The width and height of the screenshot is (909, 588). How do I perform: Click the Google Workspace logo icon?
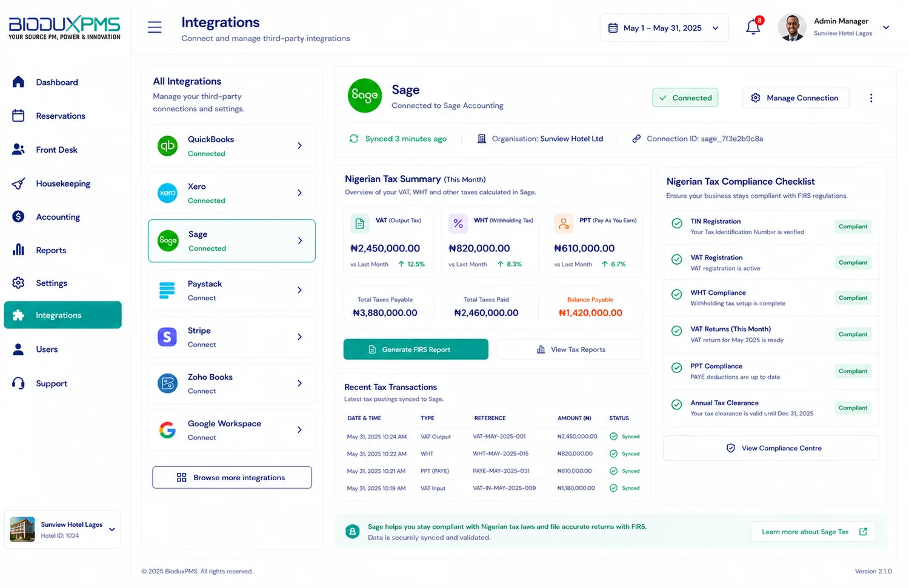[167, 430]
